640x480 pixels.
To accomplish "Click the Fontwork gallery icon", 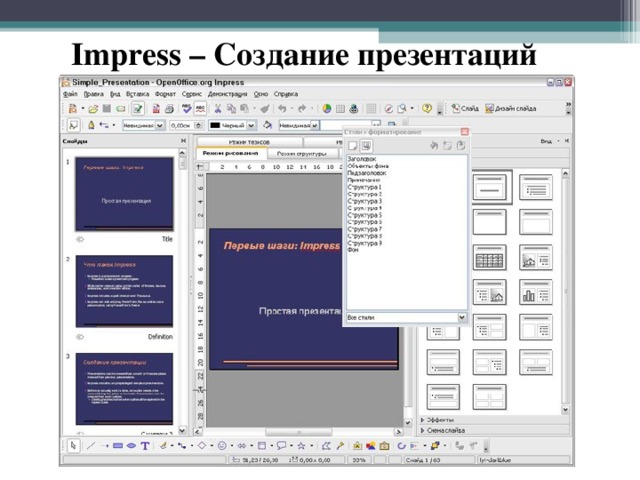I will tap(357, 446).
